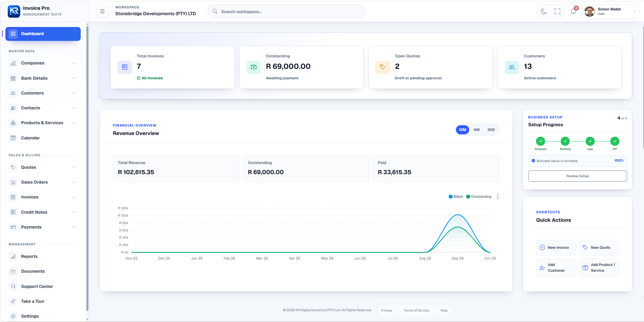
Task: Click the Support Center headset icon
Action: pyautogui.click(x=13, y=287)
